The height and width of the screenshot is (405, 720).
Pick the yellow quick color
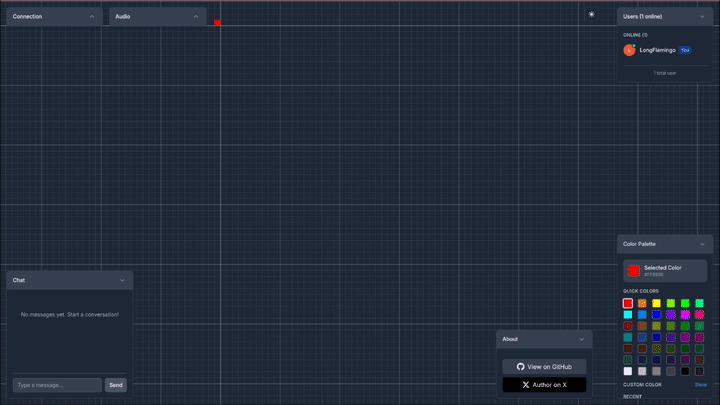(x=656, y=303)
